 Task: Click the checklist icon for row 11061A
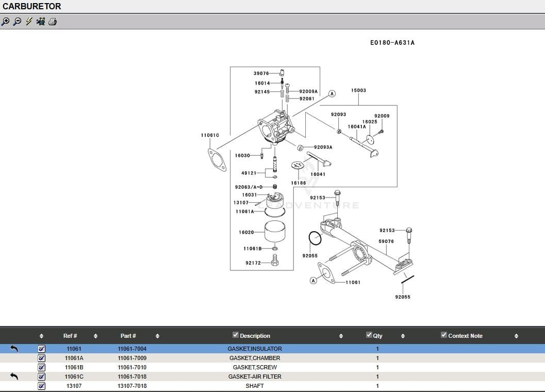pos(42,358)
